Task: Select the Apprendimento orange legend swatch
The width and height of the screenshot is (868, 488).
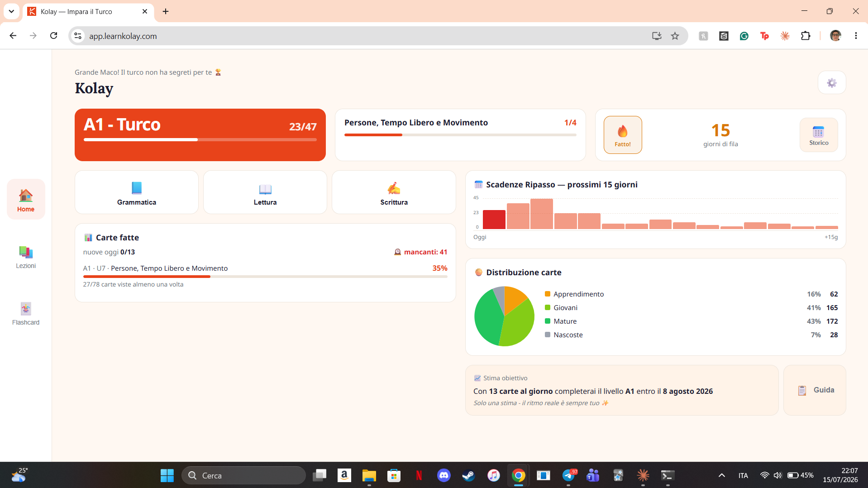Action: coord(548,294)
